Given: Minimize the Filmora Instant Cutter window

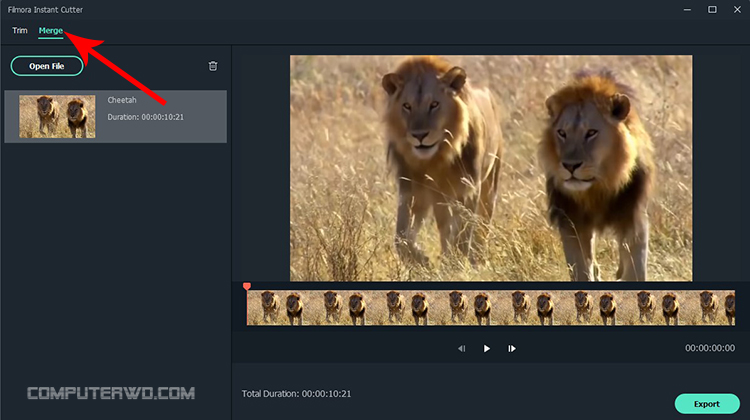Looking at the screenshot, I should [687, 10].
